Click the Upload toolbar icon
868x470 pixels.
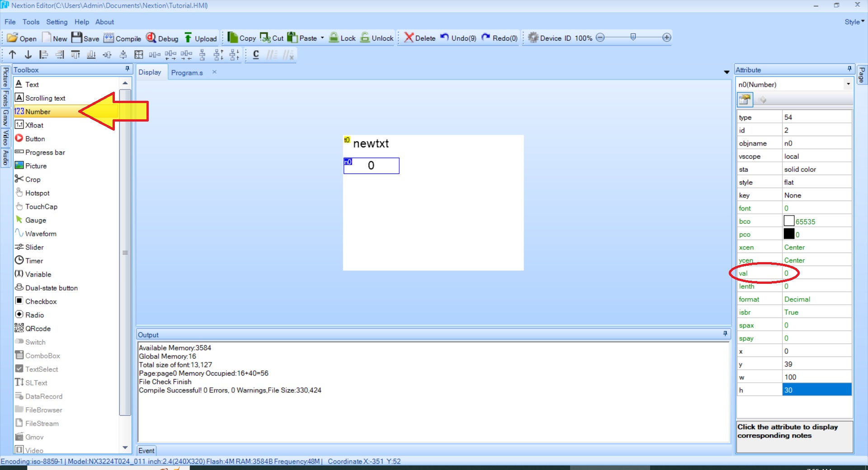[x=200, y=38]
